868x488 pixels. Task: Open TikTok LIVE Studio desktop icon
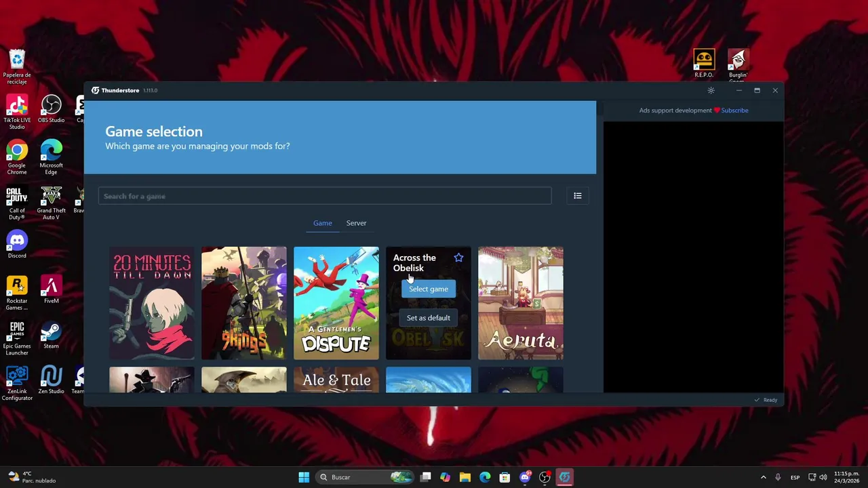point(17,112)
